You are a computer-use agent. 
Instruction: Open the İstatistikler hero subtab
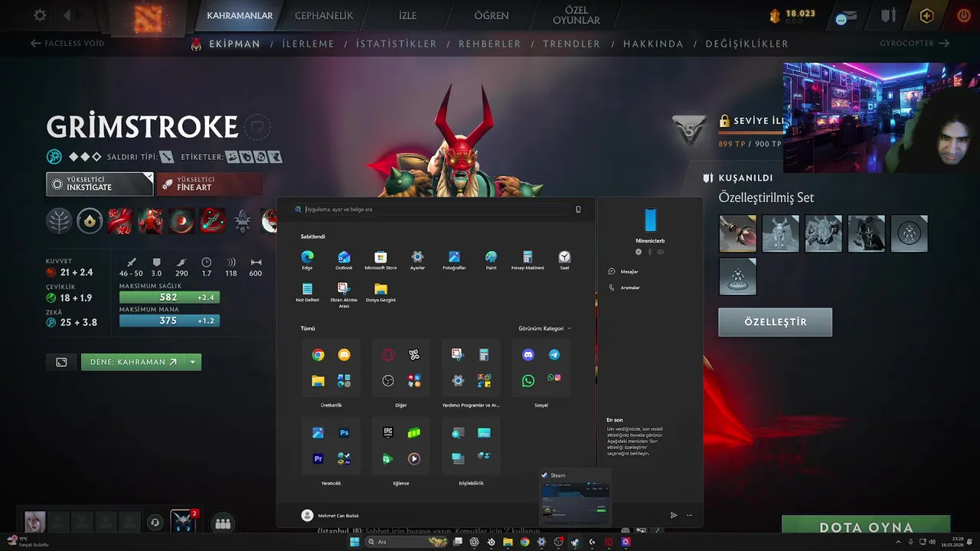[x=396, y=44]
